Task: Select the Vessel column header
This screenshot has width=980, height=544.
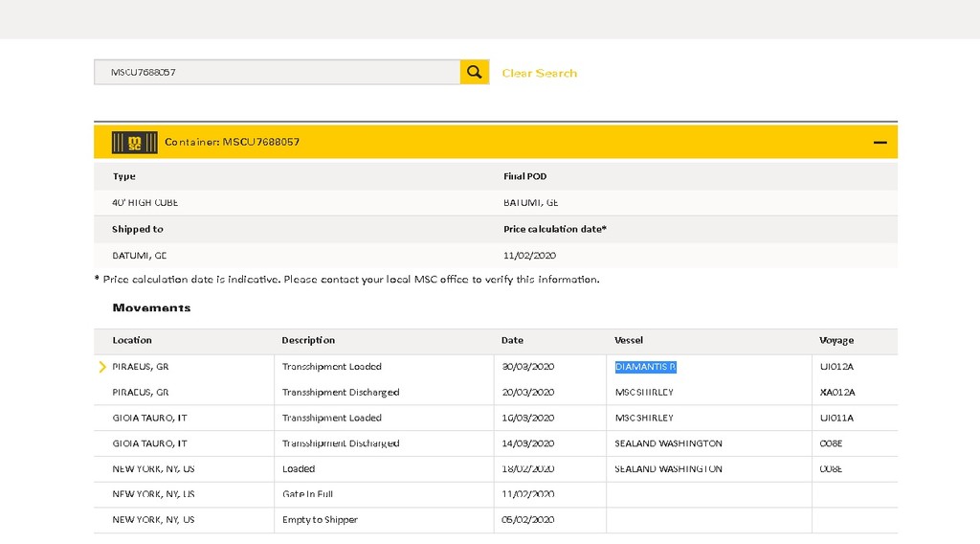Action: (x=628, y=340)
